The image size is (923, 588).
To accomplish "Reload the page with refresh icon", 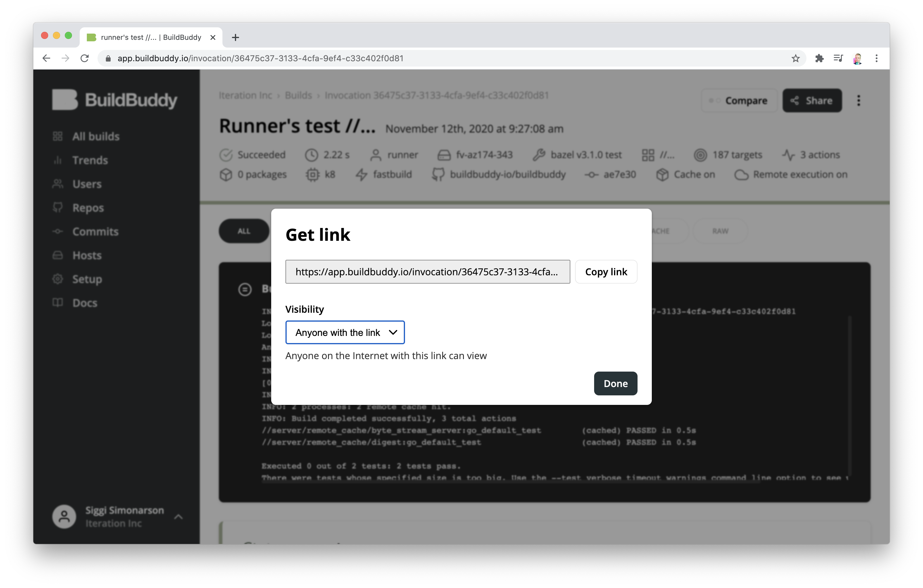I will (x=85, y=58).
